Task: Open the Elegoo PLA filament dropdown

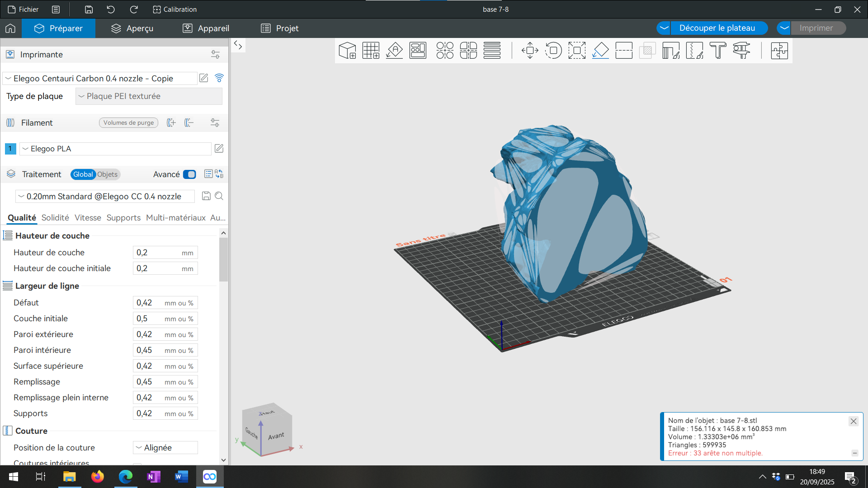Action: [x=115, y=149]
